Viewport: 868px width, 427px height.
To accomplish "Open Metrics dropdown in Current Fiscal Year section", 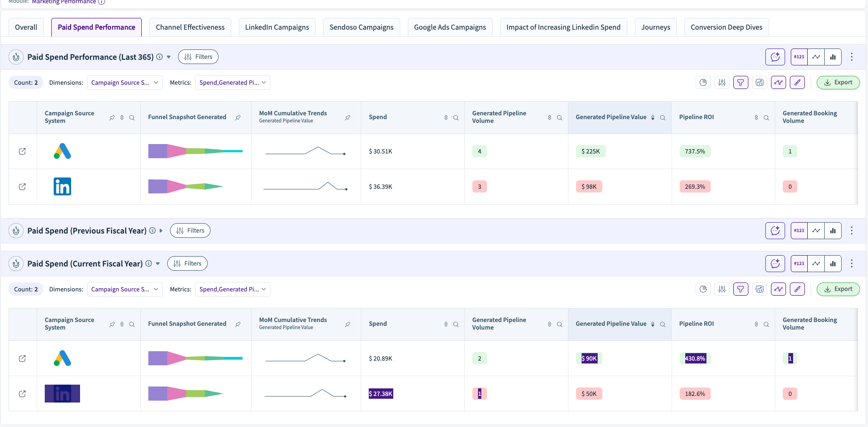I will (232, 289).
